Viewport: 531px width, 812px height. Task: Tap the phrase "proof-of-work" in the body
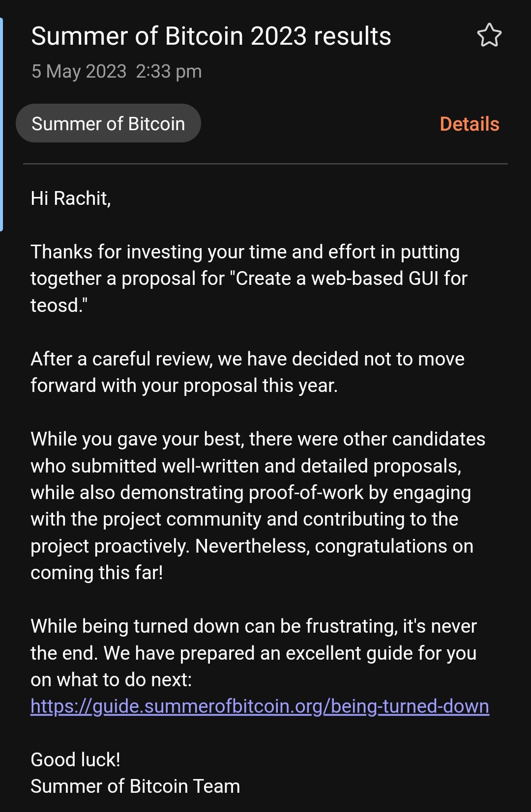pos(306,493)
